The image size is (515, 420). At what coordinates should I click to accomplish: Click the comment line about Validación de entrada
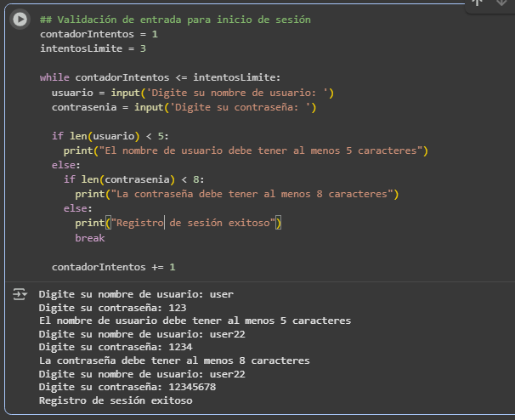(x=174, y=20)
